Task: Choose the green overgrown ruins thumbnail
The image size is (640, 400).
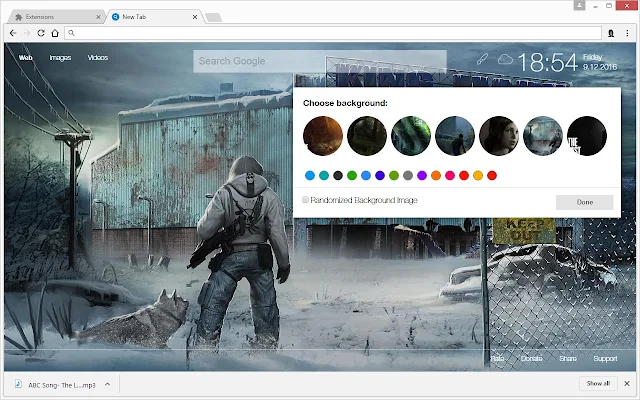Action: [411, 136]
